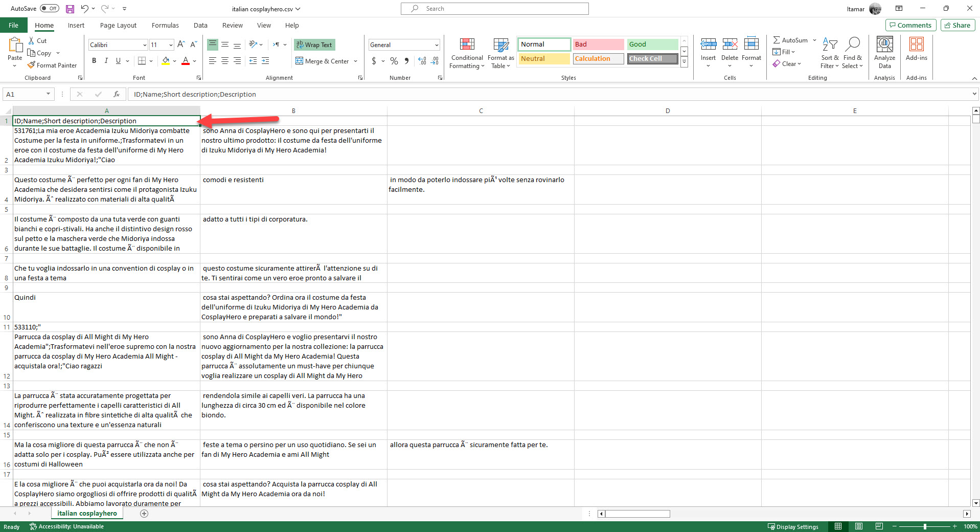This screenshot has width=980, height=532.
Task: Click the Copy button
Action: [40, 53]
